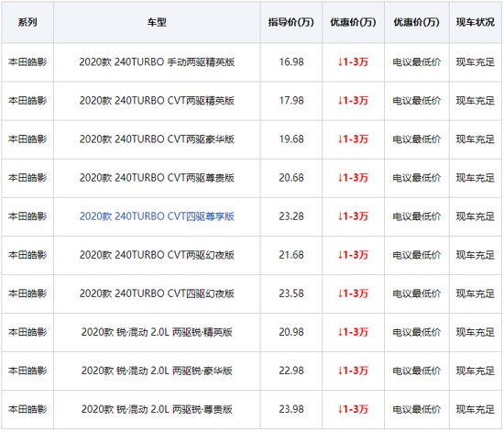Viewport: 504px width, 432px height.
Task: Click the 车型 column header
Action: tap(157, 22)
